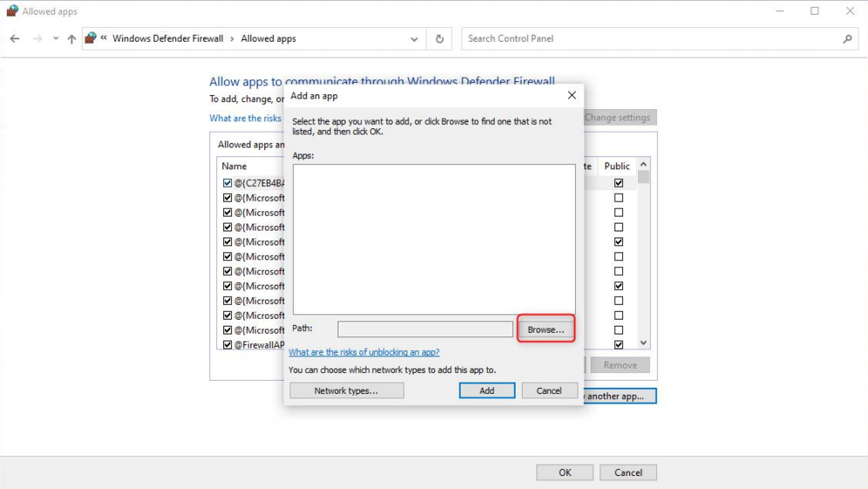868x489 pixels.
Task: Click the search magnifier icon
Action: (x=847, y=38)
